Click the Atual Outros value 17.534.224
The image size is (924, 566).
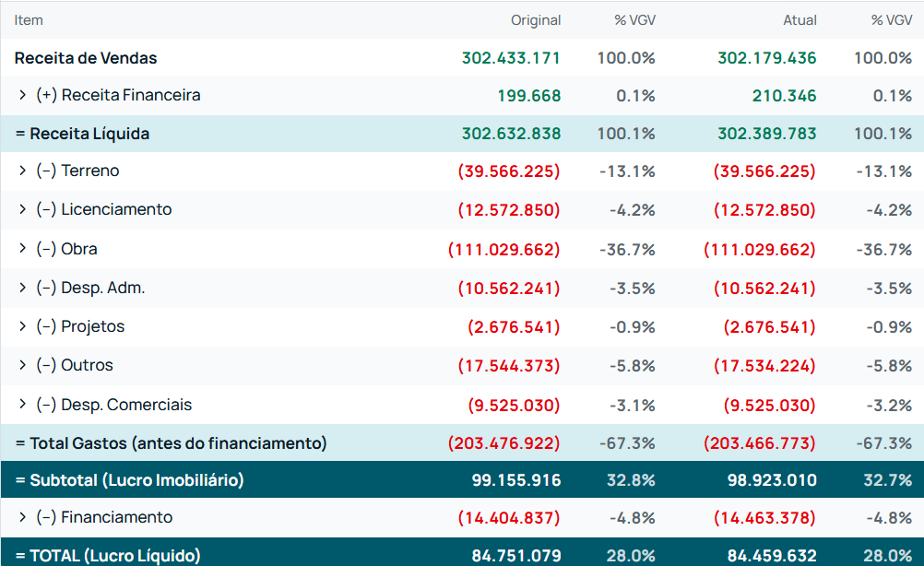(764, 366)
